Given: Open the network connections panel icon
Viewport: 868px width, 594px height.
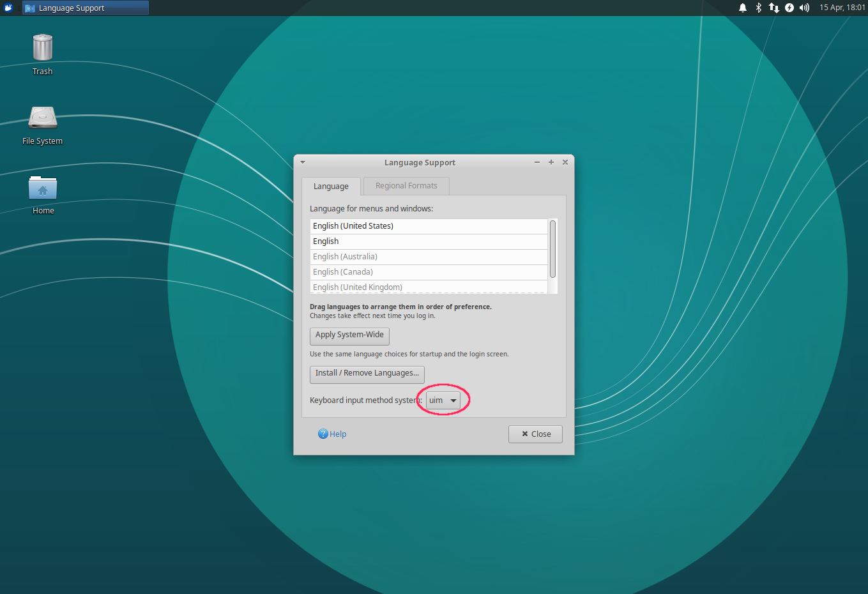Looking at the screenshot, I should coord(774,8).
